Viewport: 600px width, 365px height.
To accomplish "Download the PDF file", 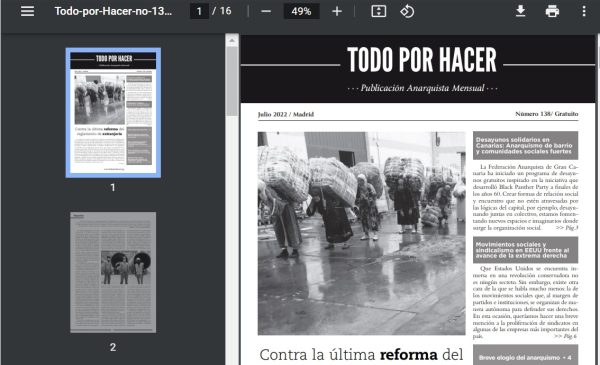I will pos(520,11).
